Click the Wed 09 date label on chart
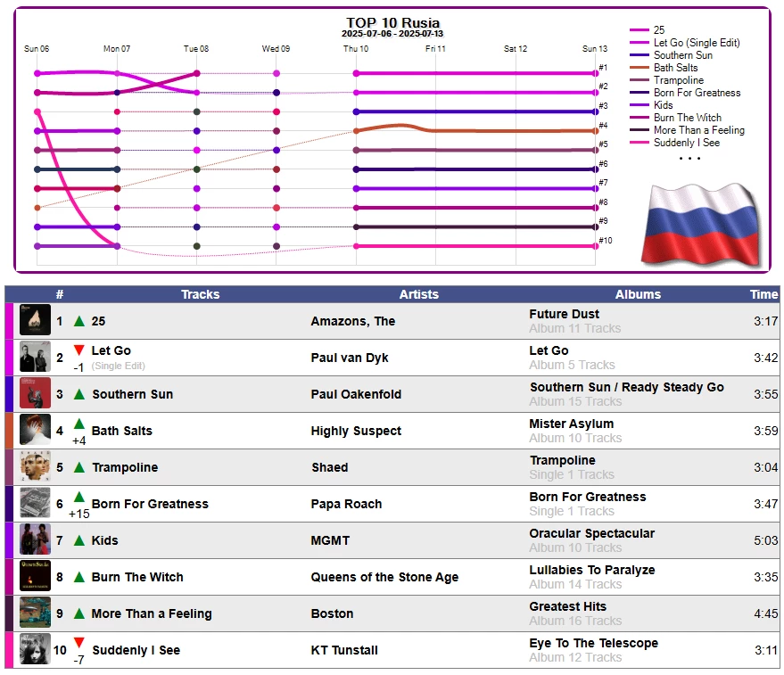The image size is (784, 675). click(276, 48)
